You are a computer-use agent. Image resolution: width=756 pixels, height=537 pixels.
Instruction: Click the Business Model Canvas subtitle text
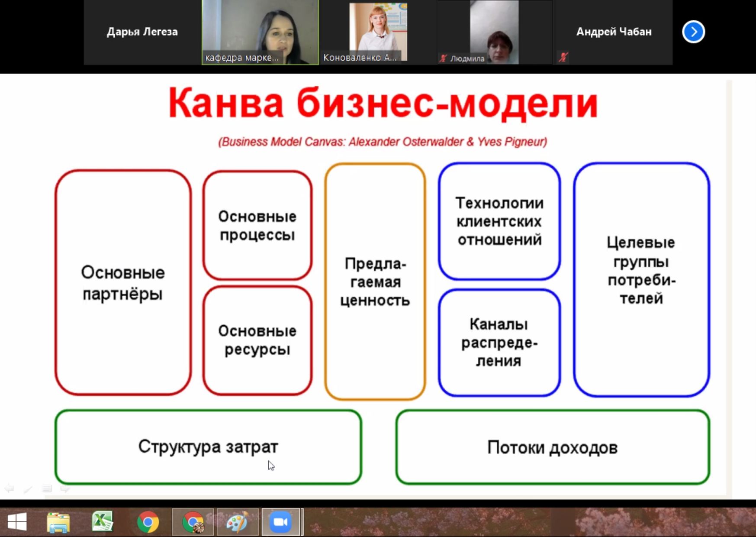[x=383, y=142]
